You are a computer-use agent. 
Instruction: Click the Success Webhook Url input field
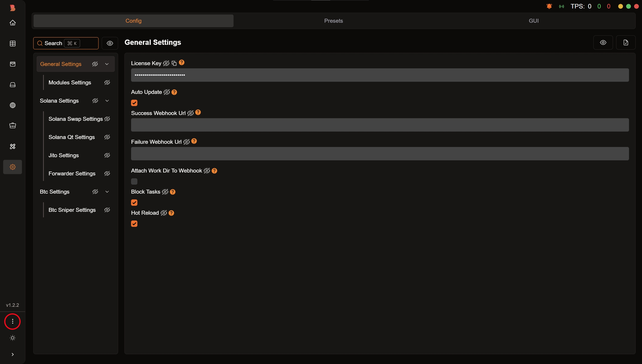point(380,125)
